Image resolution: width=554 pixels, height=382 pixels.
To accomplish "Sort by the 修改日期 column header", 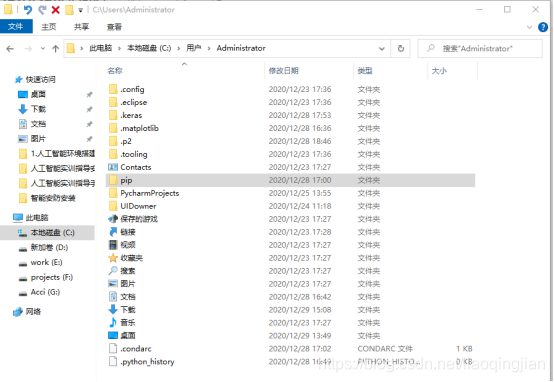I will tap(283, 71).
